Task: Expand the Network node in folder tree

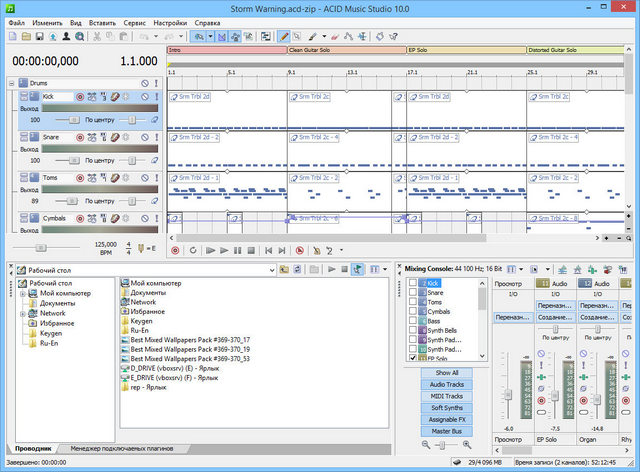Action: (x=23, y=313)
